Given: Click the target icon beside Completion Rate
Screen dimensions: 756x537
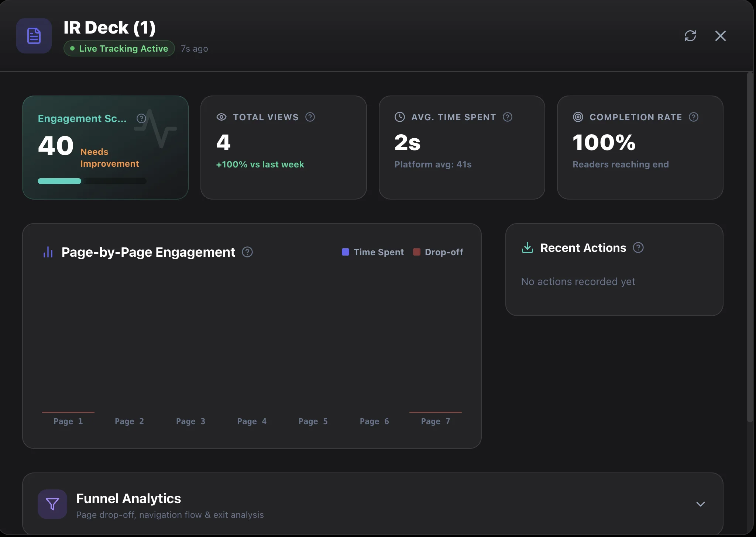Looking at the screenshot, I should 578,117.
